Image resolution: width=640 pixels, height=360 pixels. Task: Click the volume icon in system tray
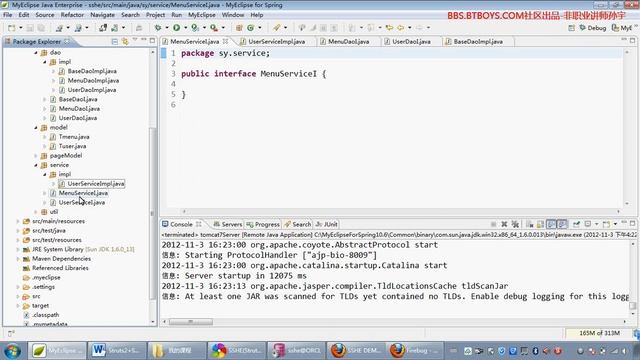(624, 351)
